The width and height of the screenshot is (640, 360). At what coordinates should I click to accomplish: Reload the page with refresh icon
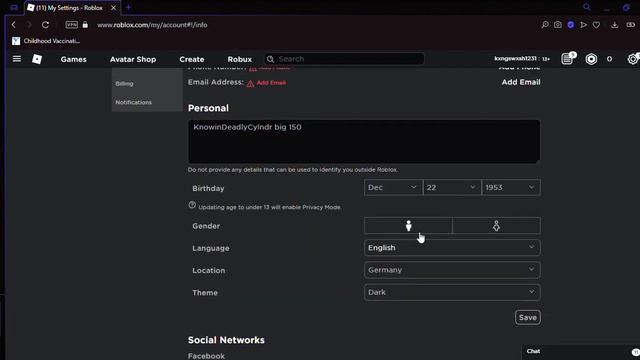[45, 25]
